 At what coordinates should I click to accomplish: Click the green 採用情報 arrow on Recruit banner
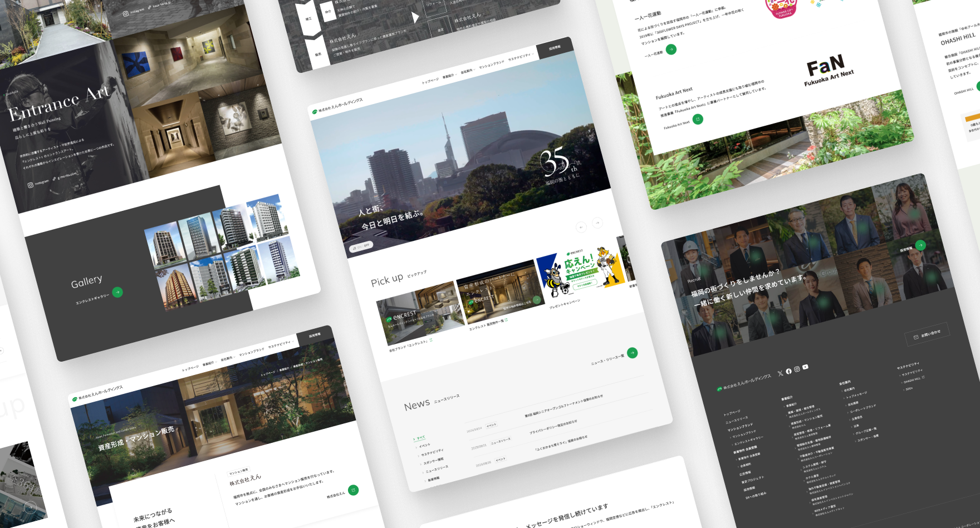(x=920, y=245)
